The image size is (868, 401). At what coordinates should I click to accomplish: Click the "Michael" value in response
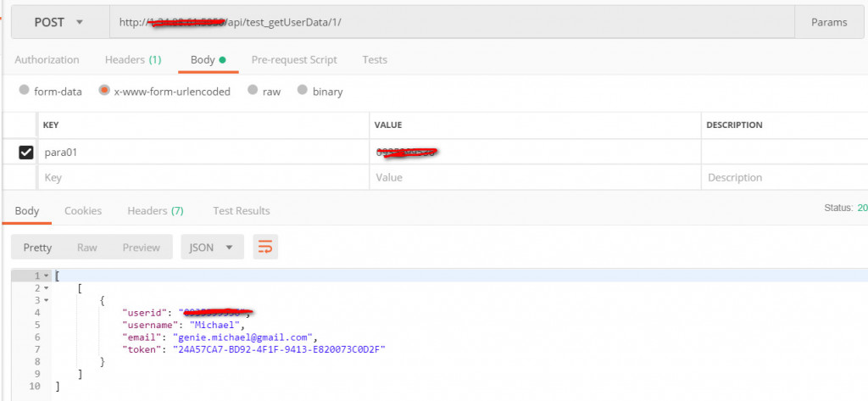click(215, 325)
